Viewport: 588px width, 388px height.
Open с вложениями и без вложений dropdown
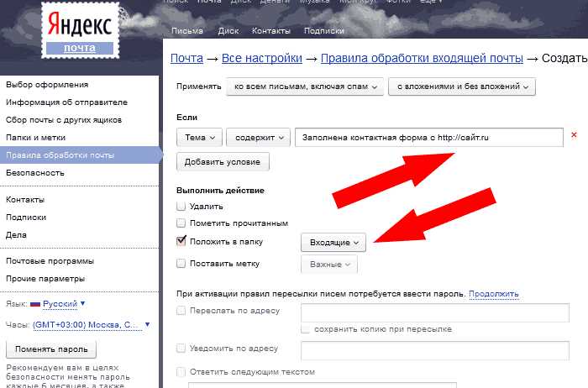pyautogui.click(x=461, y=86)
